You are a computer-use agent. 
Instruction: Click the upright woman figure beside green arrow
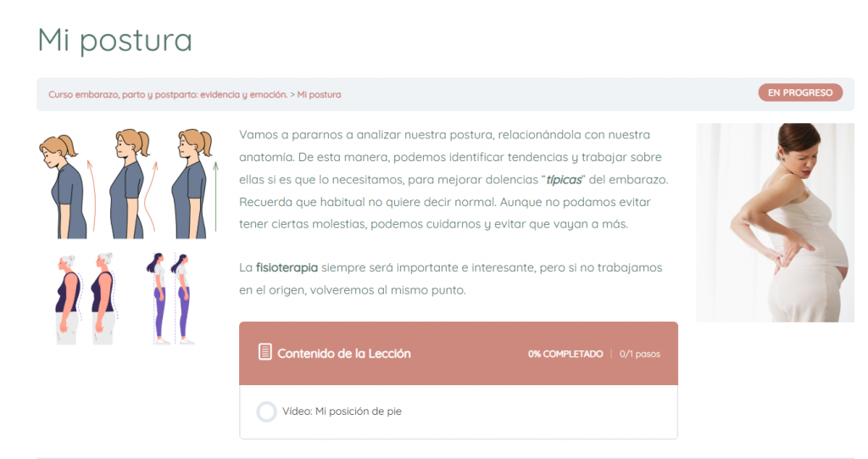(188, 182)
